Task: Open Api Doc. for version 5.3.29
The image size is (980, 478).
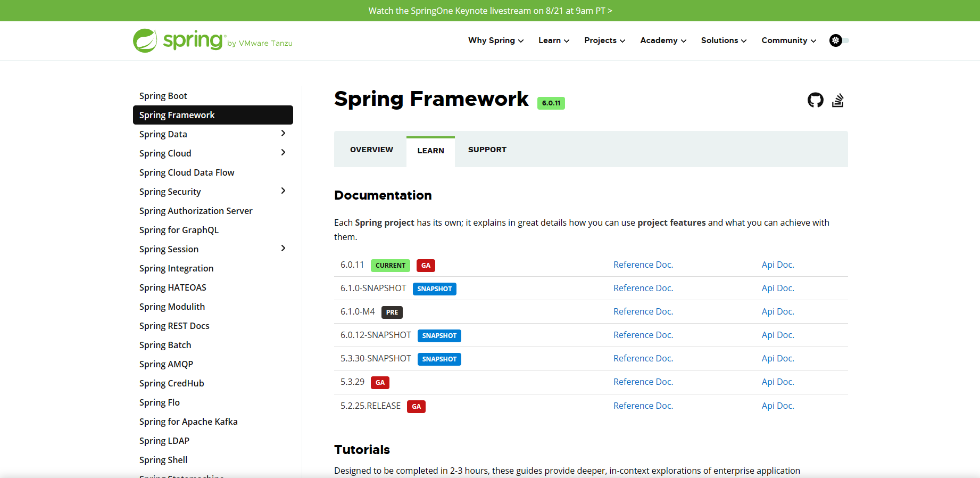Action: coord(778,382)
